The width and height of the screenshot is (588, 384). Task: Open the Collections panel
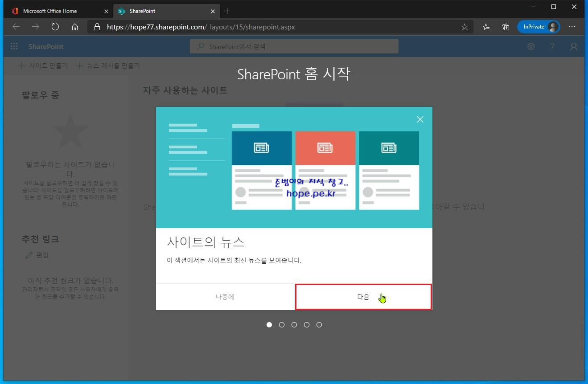point(506,27)
